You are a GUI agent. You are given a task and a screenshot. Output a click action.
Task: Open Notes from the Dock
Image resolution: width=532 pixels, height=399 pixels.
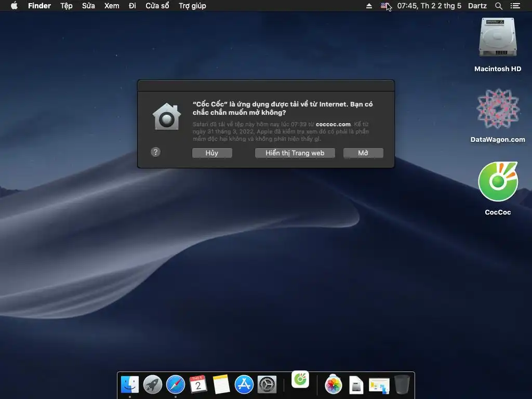coord(221,385)
